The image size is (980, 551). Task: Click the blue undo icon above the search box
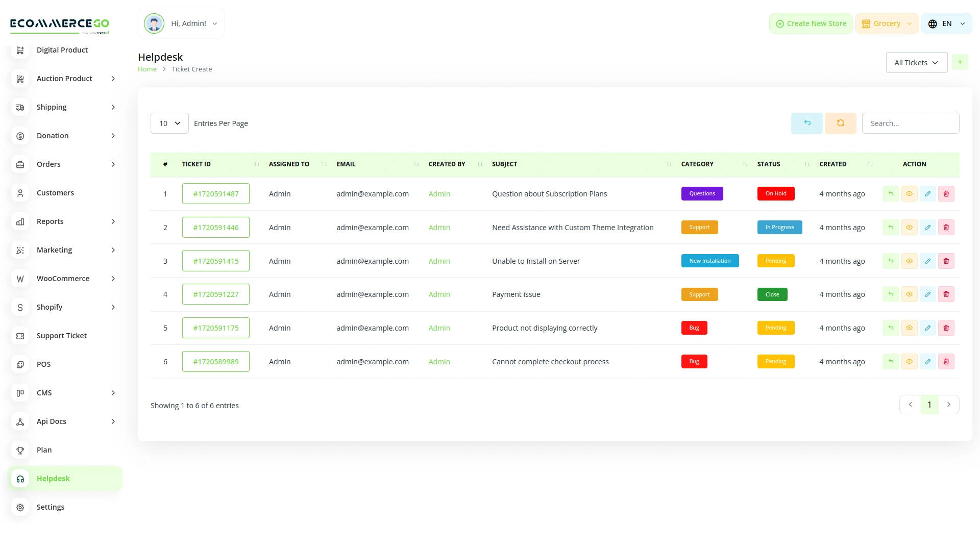tap(806, 123)
